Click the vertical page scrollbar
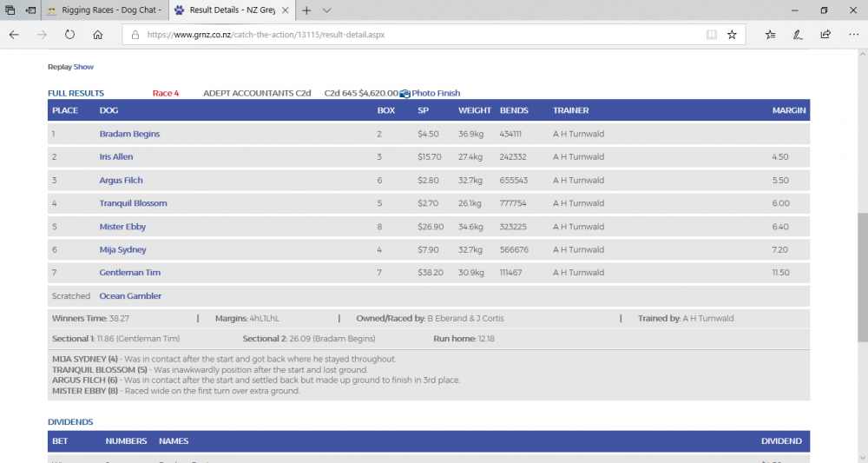868x463 pixels. [862, 278]
